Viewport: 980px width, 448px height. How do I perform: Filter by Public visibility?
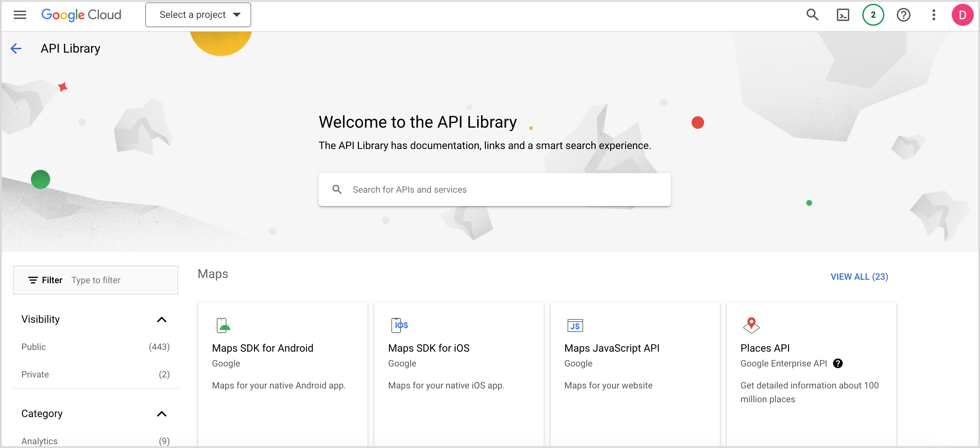(33, 346)
